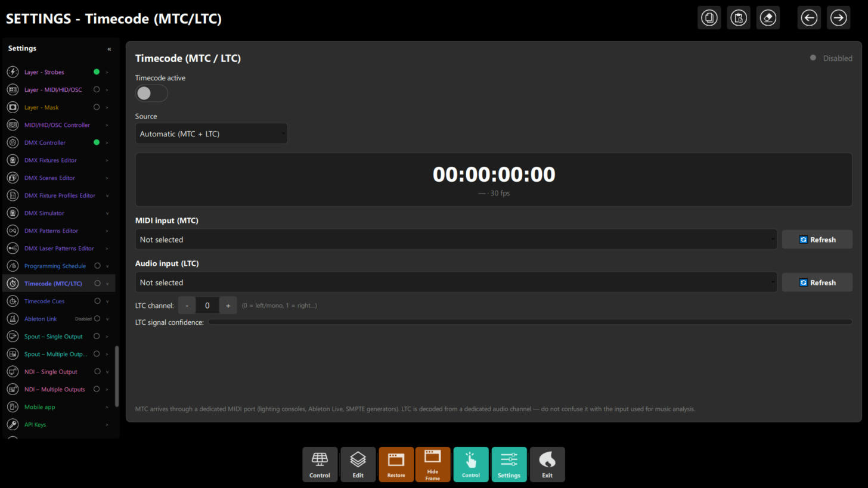This screenshot has width=868, height=488.
Task: Open the Audio input (LTC) dropdown
Action: pos(456,282)
